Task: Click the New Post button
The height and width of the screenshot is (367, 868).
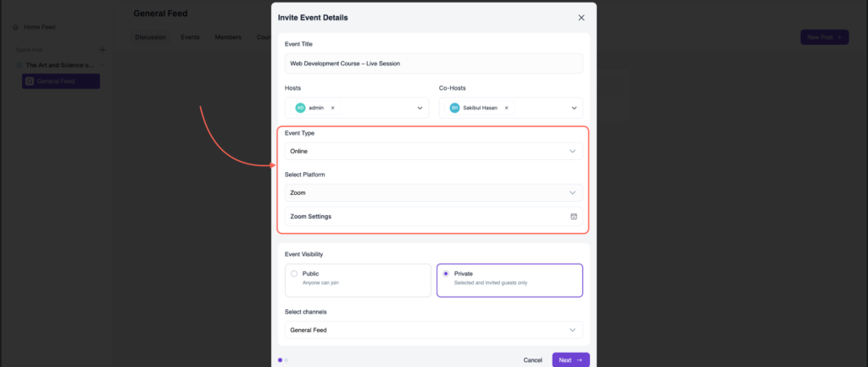Action: click(824, 37)
